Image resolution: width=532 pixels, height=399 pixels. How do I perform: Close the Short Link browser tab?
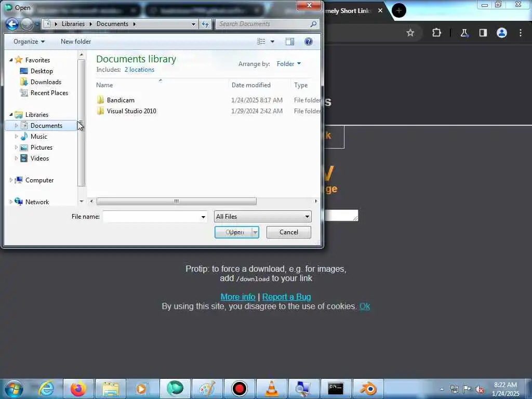(x=380, y=10)
